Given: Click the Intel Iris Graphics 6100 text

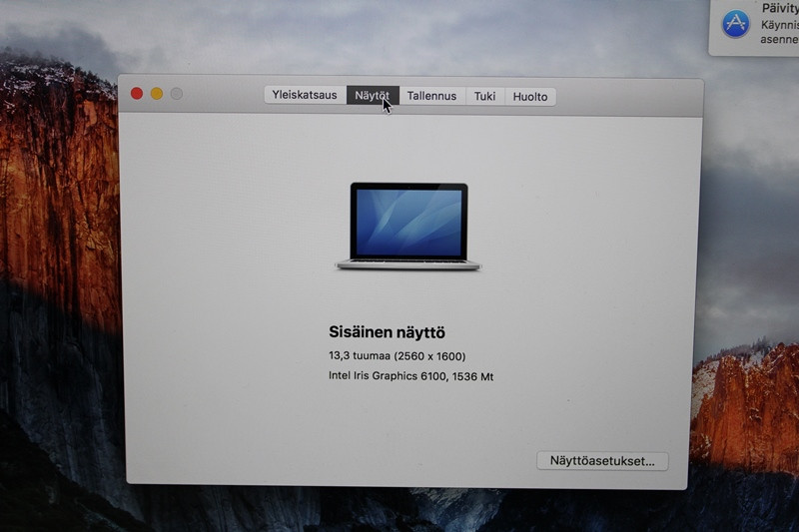Looking at the screenshot, I should pos(388,375).
